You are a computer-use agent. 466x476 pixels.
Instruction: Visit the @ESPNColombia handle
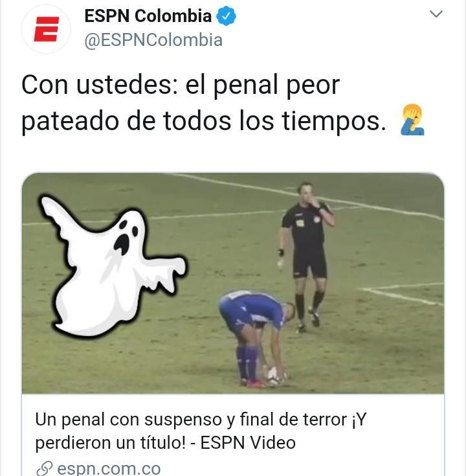(x=153, y=40)
